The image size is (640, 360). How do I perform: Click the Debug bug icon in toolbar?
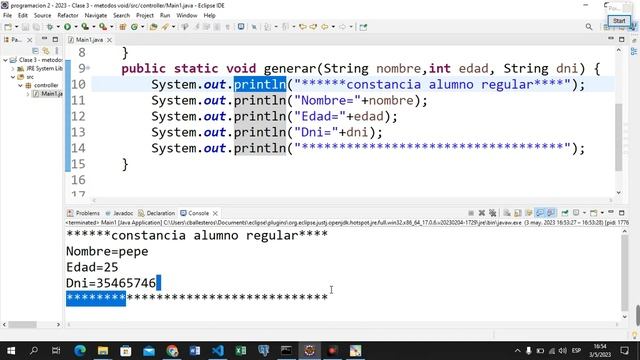[x=50, y=27]
